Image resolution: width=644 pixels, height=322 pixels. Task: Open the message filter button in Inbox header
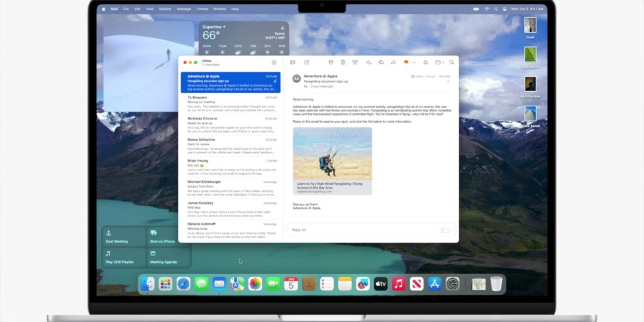(x=274, y=62)
